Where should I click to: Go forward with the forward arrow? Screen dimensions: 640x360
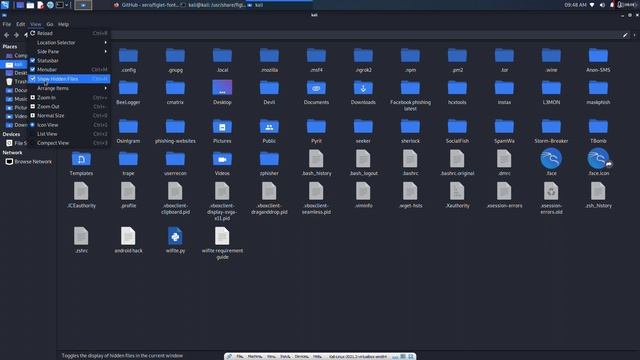(16, 35)
